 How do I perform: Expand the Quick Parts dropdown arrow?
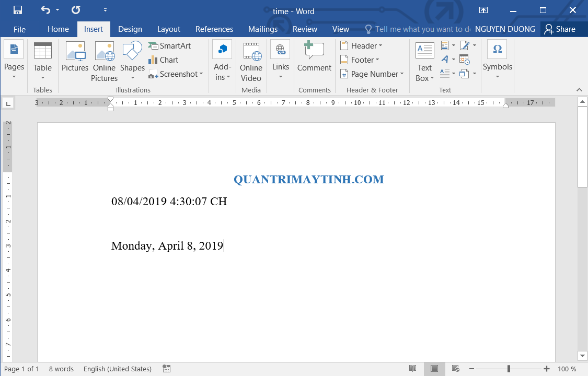[x=453, y=45]
